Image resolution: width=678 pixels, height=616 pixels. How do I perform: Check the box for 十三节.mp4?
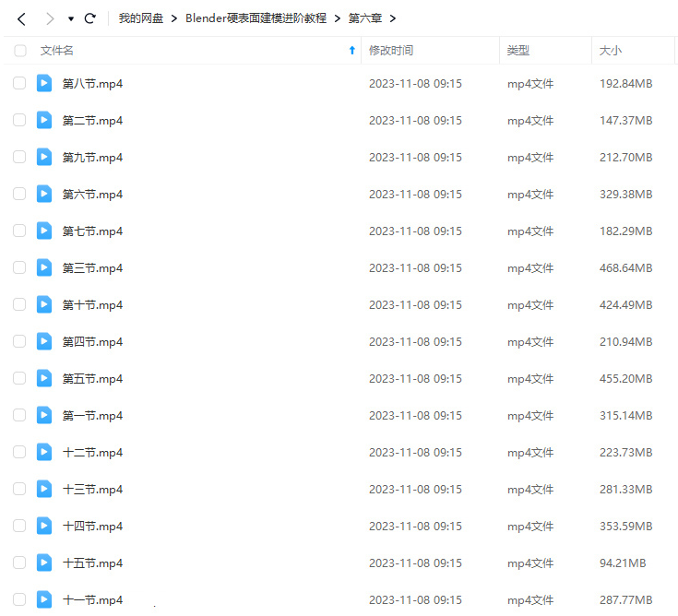click(x=19, y=489)
